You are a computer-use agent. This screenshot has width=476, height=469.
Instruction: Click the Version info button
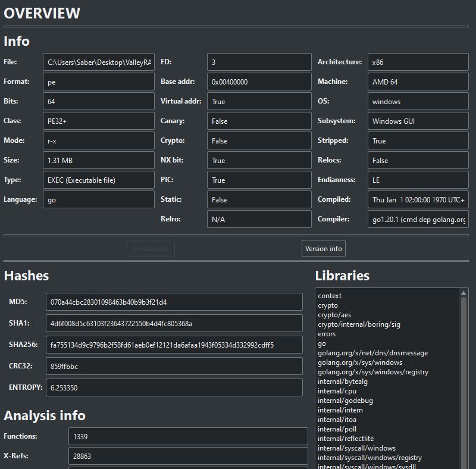click(x=323, y=248)
